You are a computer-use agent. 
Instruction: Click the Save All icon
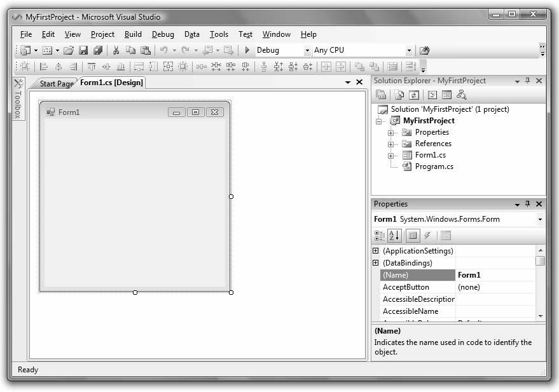[x=98, y=50]
